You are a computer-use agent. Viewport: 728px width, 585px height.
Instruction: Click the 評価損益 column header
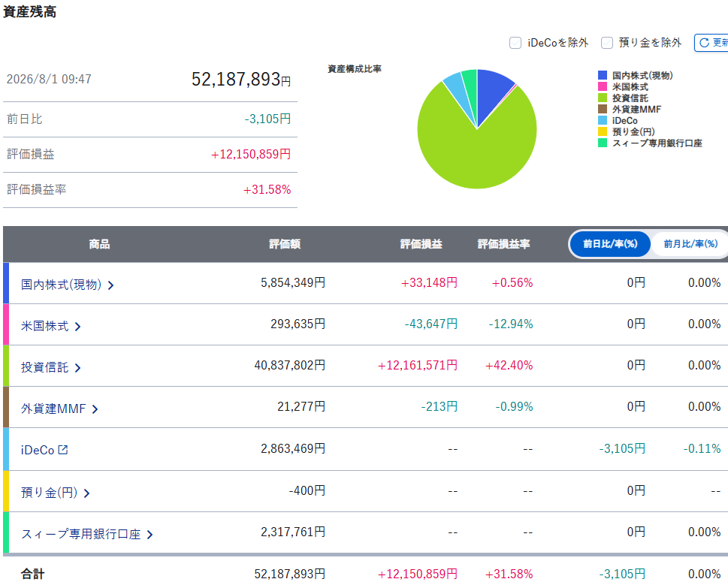[x=421, y=244]
